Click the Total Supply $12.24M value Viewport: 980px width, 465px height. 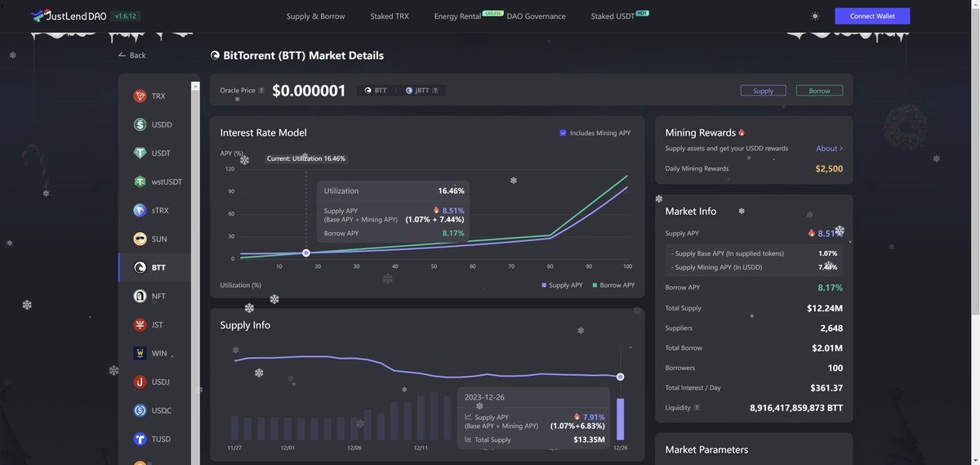[x=825, y=308]
